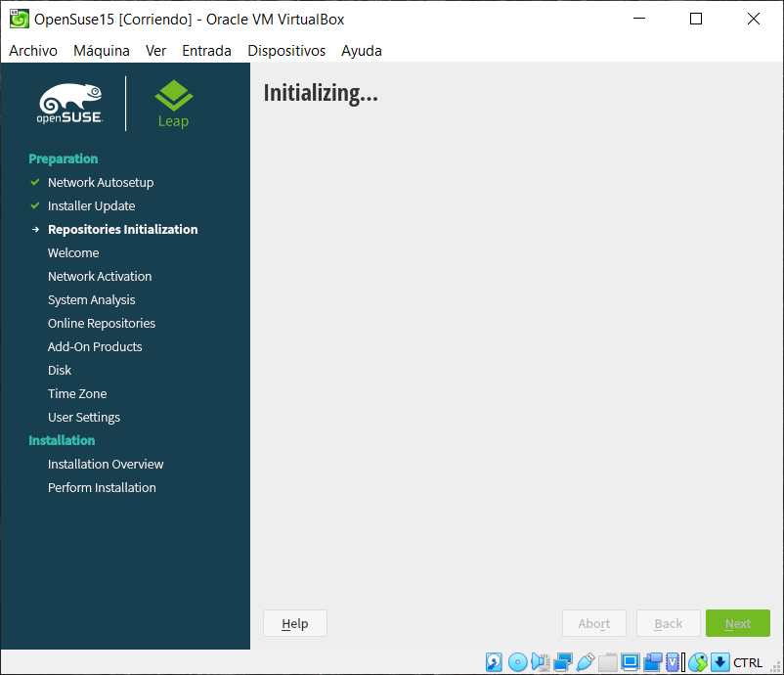The image size is (784, 675).
Task: Select Network Autosetup step
Action: coord(101,182)
